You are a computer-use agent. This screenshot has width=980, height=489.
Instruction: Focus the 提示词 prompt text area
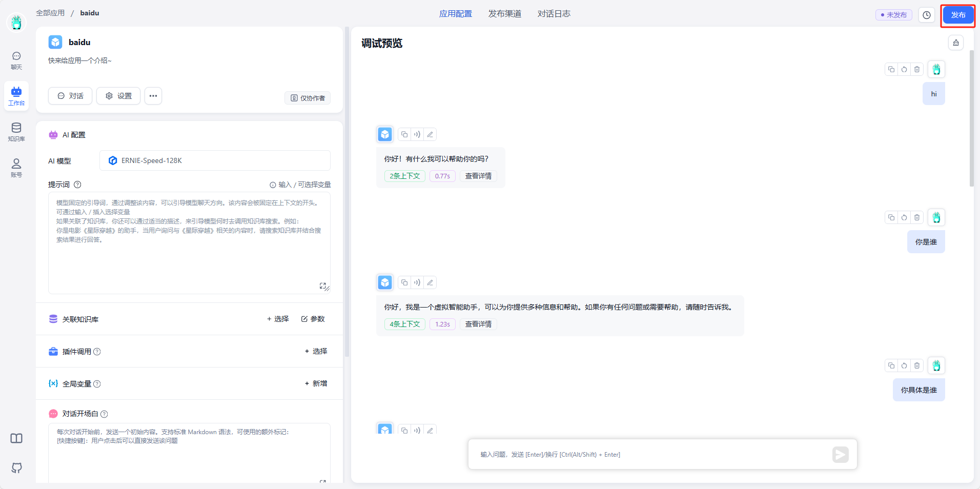click(x=189, y=243)
